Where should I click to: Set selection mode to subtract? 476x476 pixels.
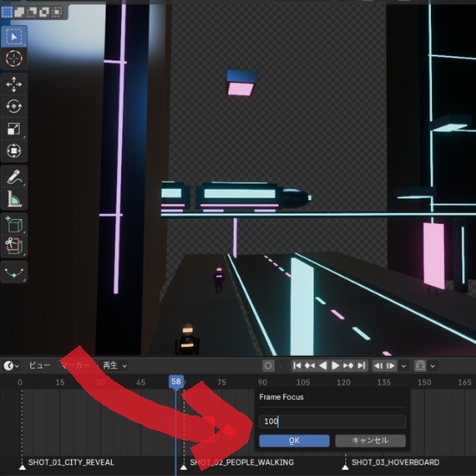pyautogui.click(x=31, y=12)
